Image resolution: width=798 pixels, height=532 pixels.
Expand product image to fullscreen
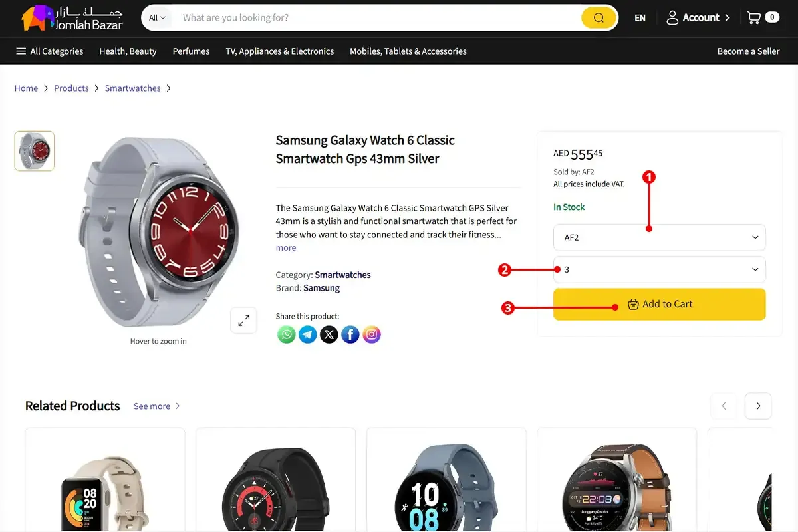click(x=243, y=320)
